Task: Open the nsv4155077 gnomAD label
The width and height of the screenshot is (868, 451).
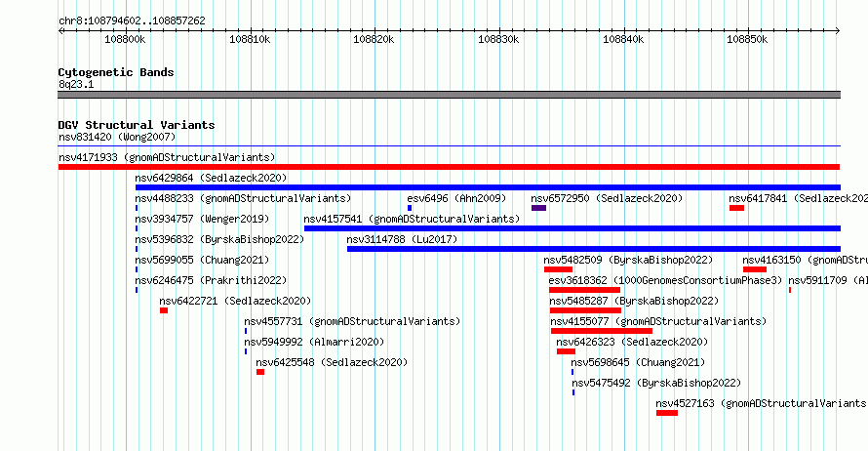Action: point(658,321)
